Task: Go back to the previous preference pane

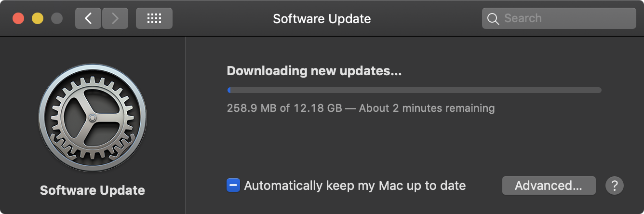Action: click(x=88, y=18)
